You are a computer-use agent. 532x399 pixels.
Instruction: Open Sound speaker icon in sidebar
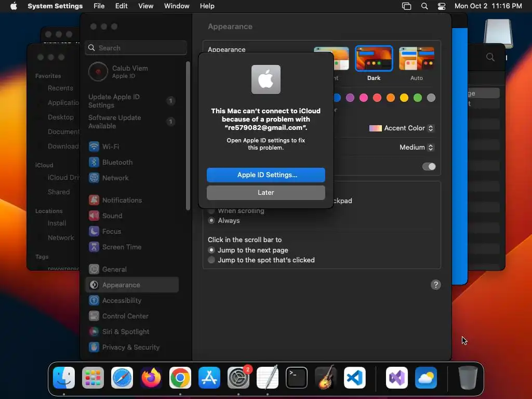point(94,216)
